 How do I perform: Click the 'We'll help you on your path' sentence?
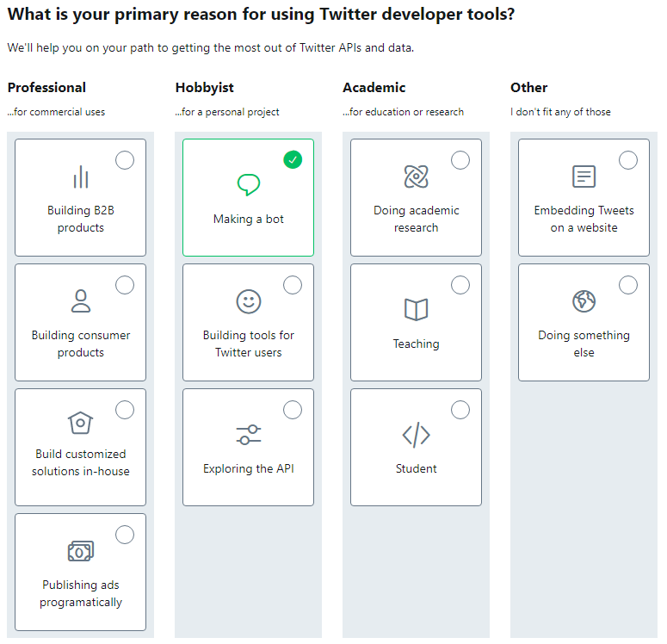tap(211, 47)
